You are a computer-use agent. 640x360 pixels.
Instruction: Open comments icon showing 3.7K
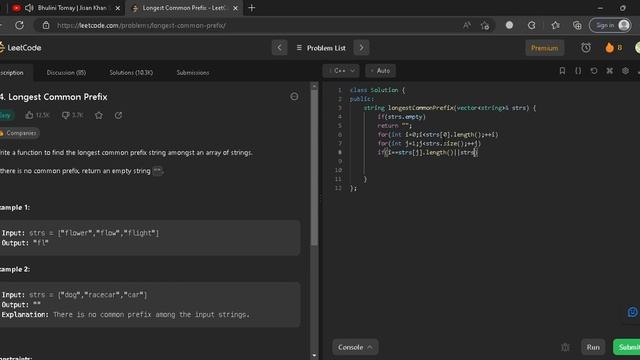coord(65,115)
